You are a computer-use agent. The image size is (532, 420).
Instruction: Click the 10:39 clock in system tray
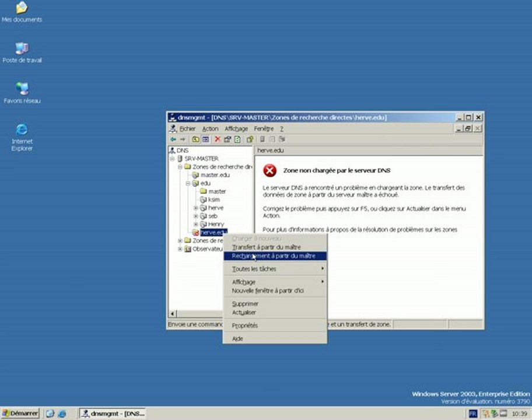pos(519,414)
